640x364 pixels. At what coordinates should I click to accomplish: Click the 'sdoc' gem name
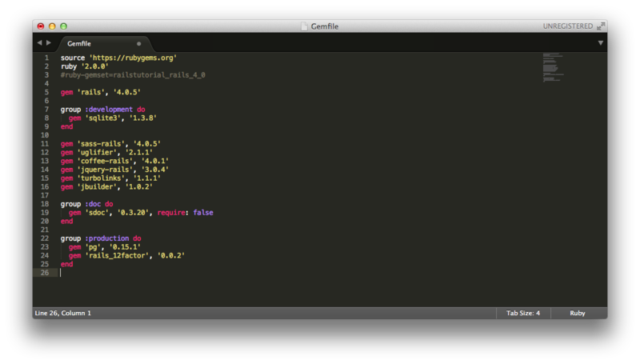pos(97,213)
